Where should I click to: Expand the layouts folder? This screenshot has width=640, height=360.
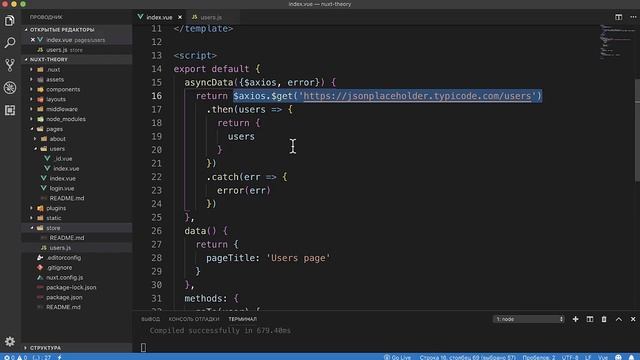click(56, 99)
